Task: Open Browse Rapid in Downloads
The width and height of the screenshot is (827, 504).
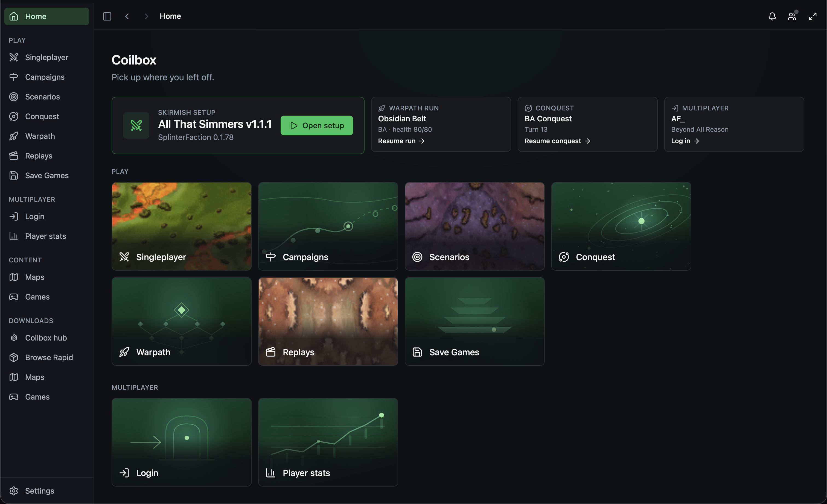Action: pos(47,358)
